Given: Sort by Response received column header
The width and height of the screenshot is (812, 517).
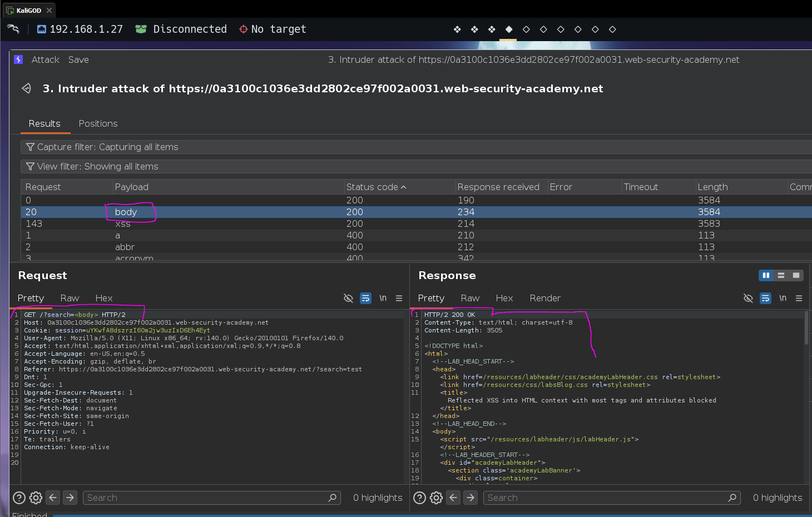Looking at the screenshot, I should pos(501,187).
